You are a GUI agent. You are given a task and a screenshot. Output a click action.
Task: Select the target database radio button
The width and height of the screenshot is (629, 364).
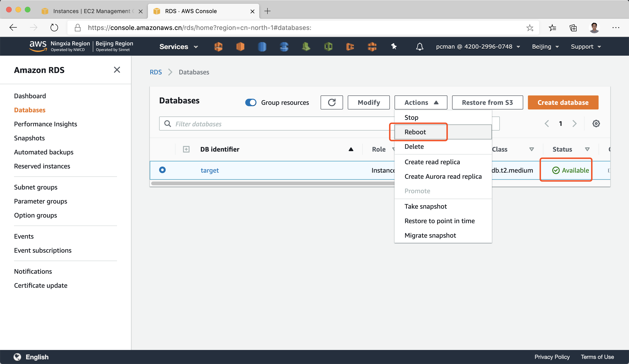[162, 170]
